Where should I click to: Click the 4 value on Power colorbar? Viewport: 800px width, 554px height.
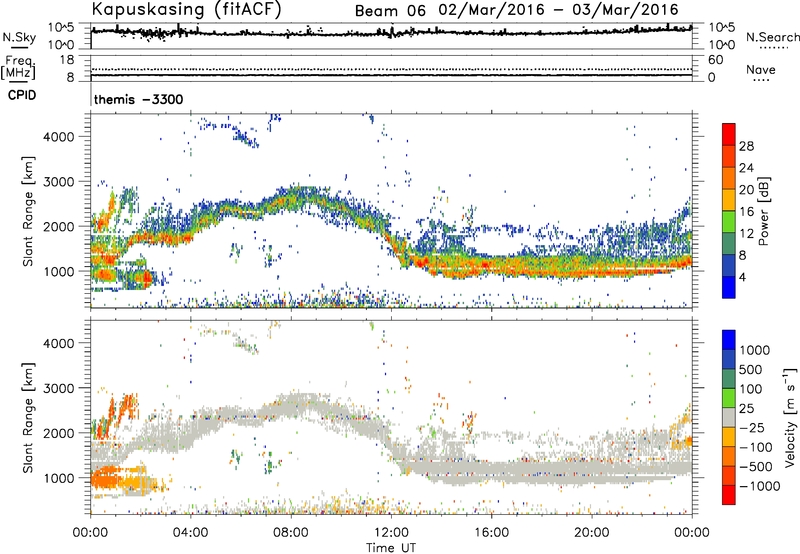(x=743, y=277)
